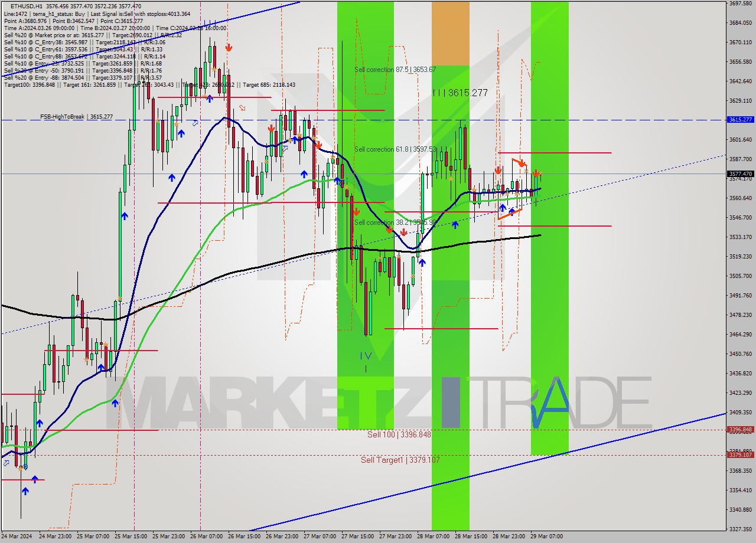Click the '| | | 3615.277' wave label

click(460, 93)
